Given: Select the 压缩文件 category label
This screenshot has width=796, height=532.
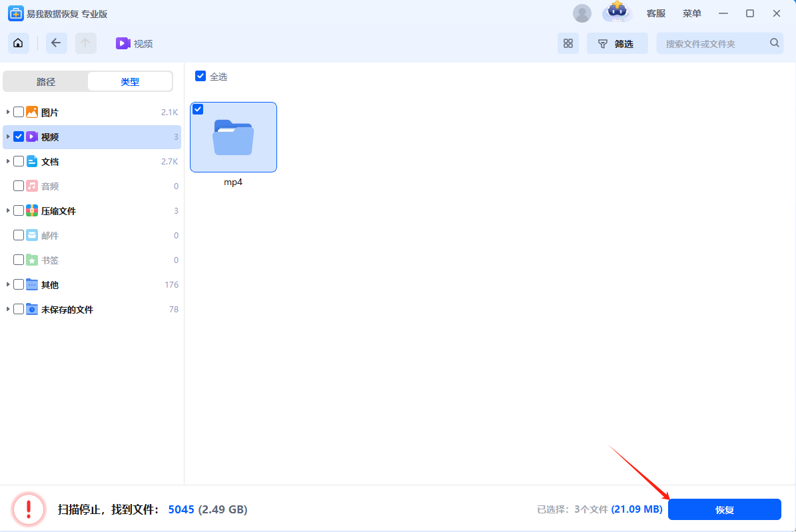Looking at the screenshot, I should (x=59, y=211).
